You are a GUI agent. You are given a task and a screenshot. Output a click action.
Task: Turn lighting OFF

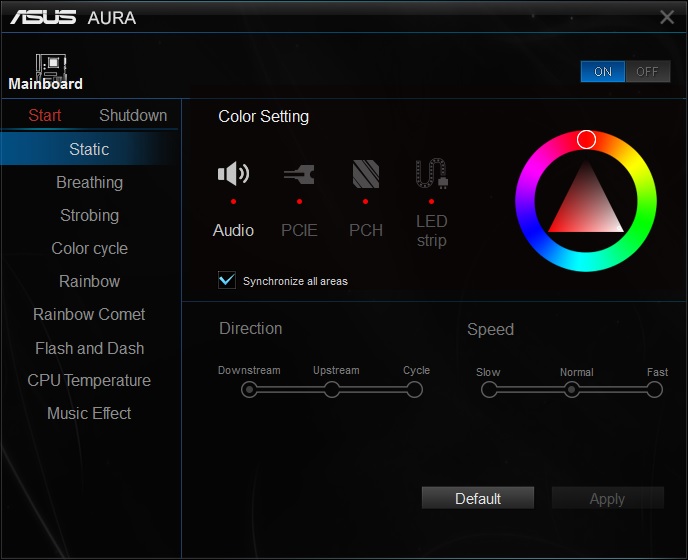[648, 72]
